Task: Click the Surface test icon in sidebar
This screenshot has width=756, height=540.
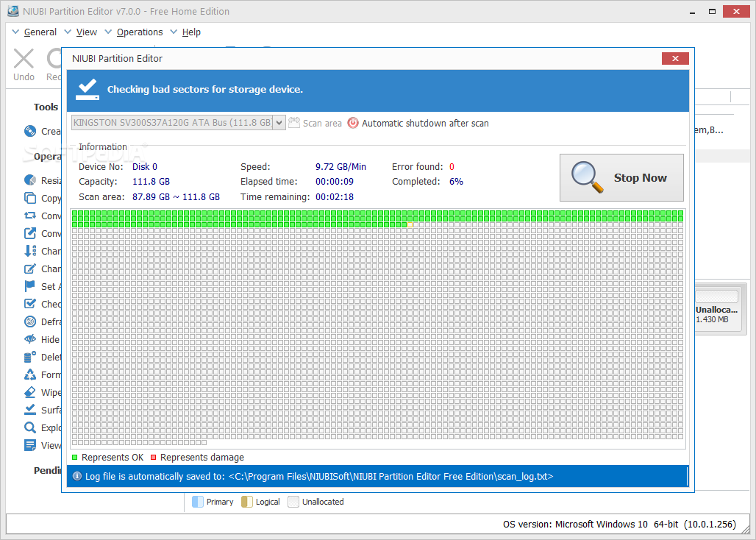Action: pyautogui.click(x=30, y=410)
